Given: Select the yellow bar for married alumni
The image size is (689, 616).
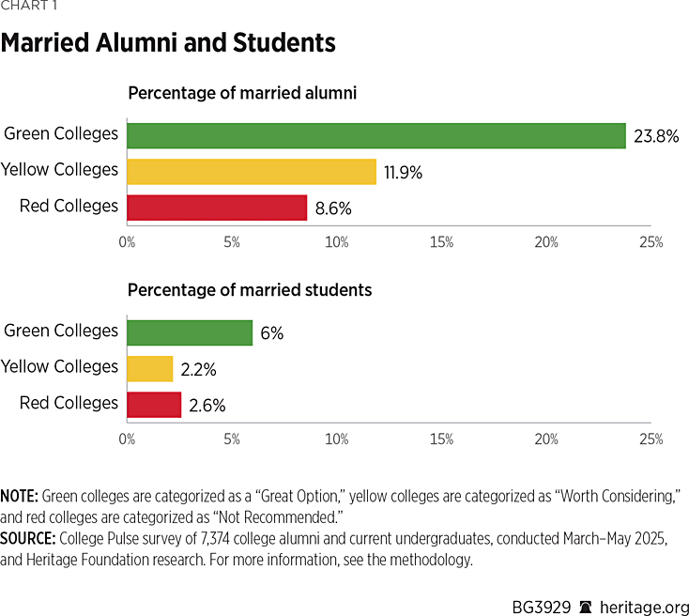Looking at the screenshot, I should click(251, 171).
